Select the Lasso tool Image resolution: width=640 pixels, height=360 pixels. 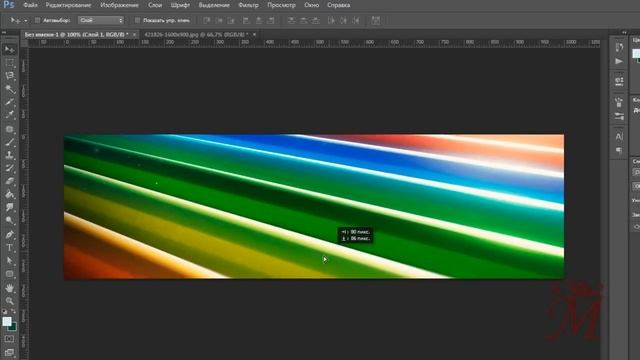9,76
